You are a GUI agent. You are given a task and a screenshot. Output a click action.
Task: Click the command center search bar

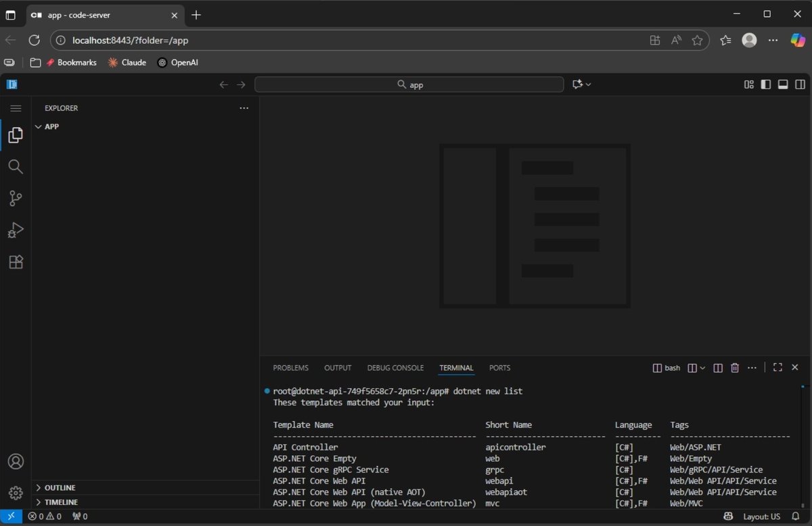point(409,84)
